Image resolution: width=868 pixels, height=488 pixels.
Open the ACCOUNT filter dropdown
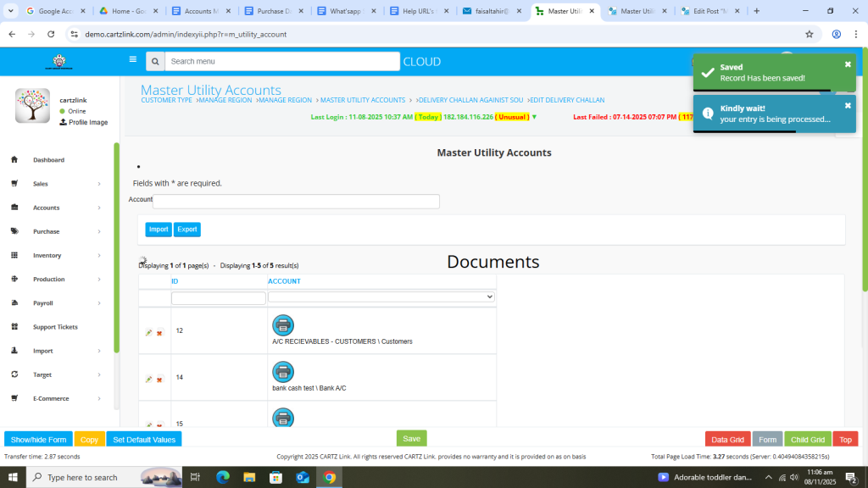point(381,297)
